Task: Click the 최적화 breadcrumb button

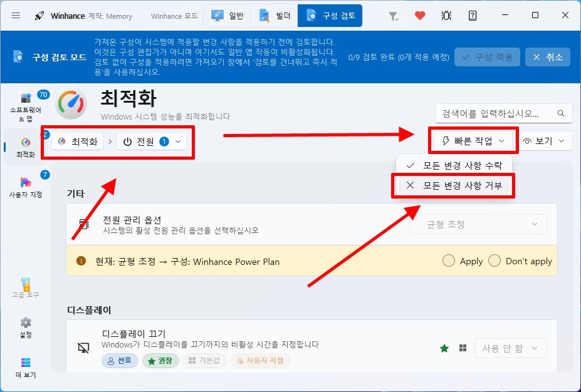Action: 77,142
